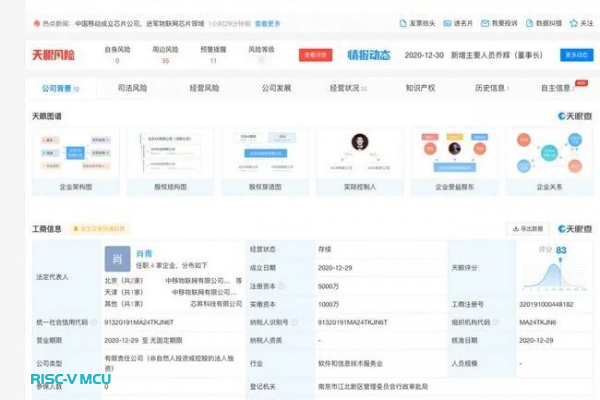The width and height of the screenshot is (600, 400).
Task: Click 查看更多 link beside hot news
Action: pos(267,24)
